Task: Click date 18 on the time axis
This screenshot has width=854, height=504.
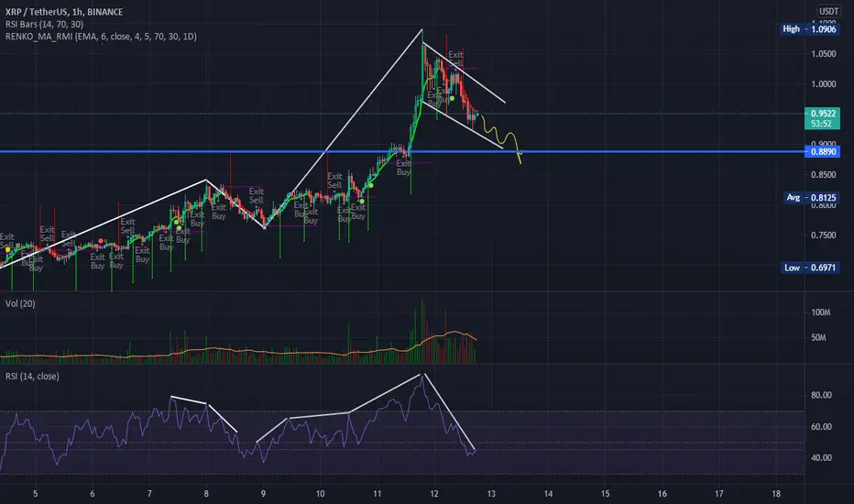Action: point(776,494)
